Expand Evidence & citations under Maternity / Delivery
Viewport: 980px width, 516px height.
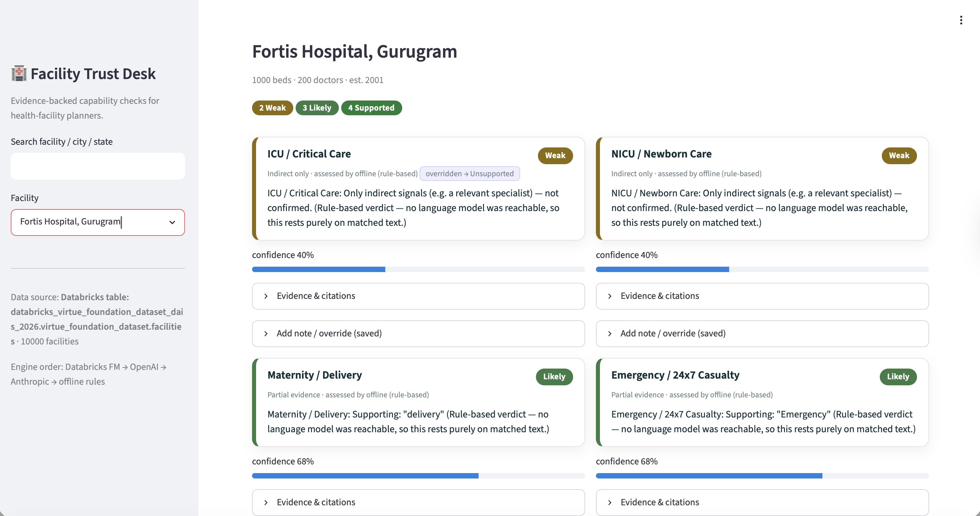pyautogui.click(x=418, y=502)
